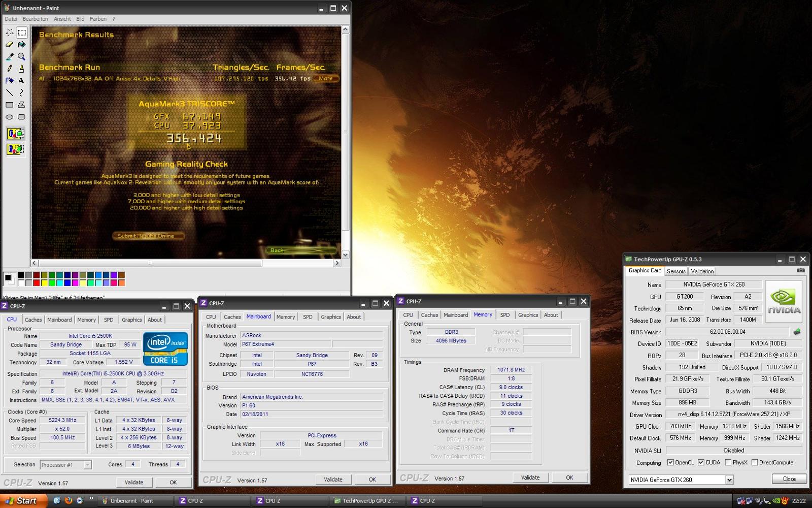Click Unbenannt - Paint taskbar button

[136, 501]
